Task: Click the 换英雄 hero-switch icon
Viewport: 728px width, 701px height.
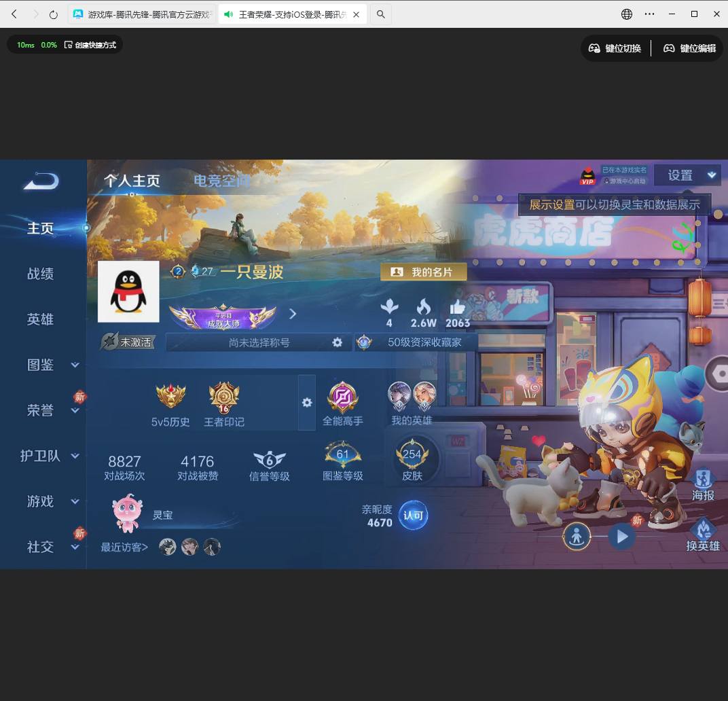Action: click(703, 528)
